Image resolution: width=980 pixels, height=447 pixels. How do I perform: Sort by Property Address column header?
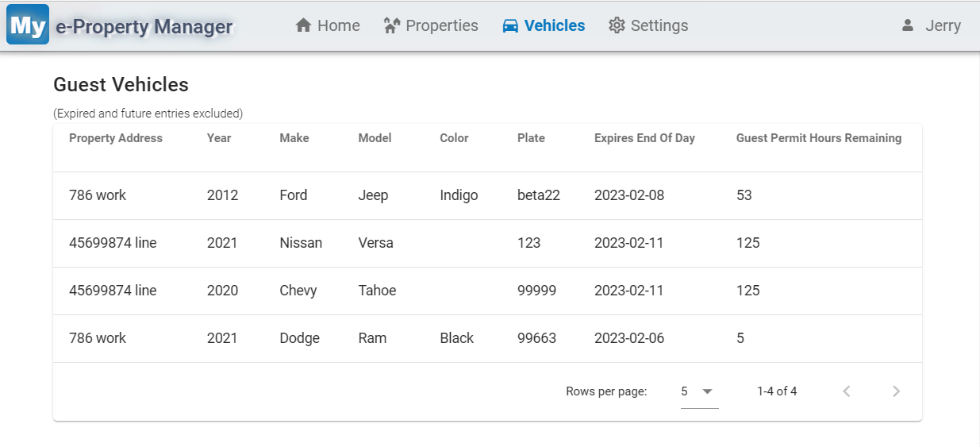click(x=116, y=138)
